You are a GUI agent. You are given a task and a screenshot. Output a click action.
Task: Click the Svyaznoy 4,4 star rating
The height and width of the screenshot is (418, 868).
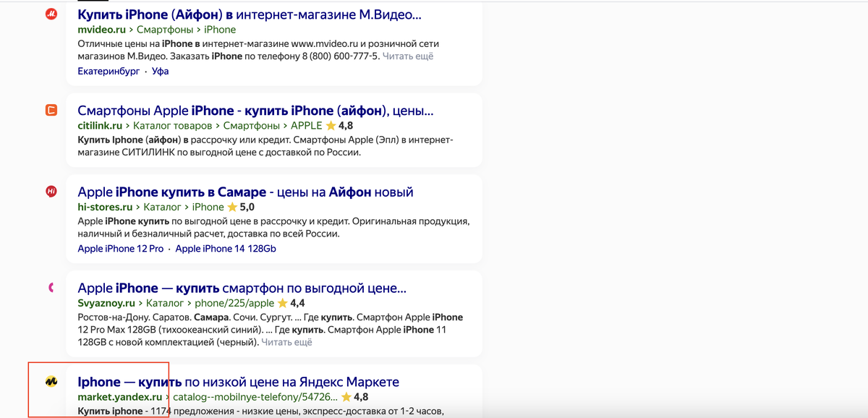click(292, 303)
